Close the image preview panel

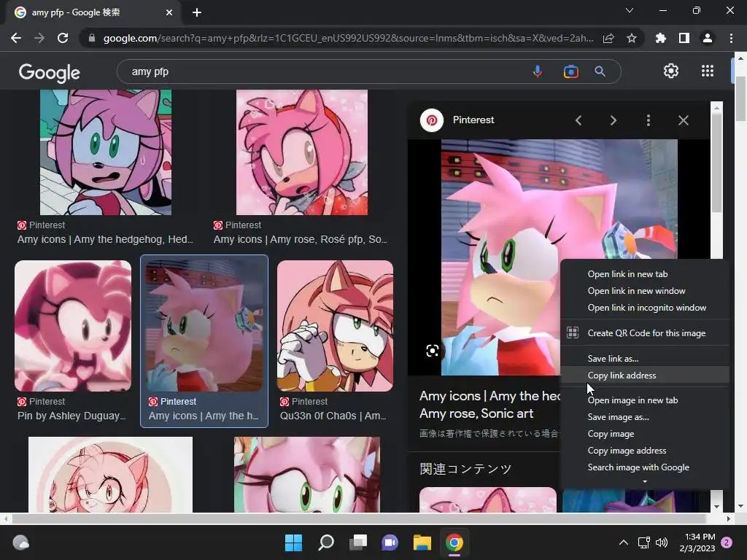[683, 120]
